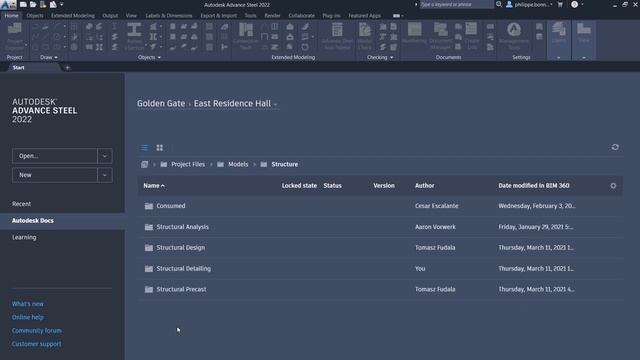Click the search magnifier icon
This screenshot has width=640, height=360.
pyautogui.click(x=499, y=4)
